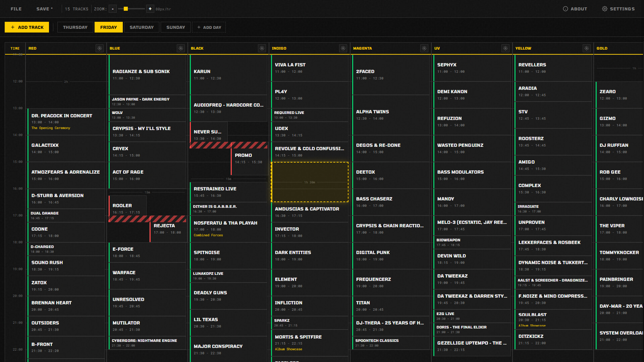Open YELLOW track settings gear
644x362 pixels.
[587, 48]
